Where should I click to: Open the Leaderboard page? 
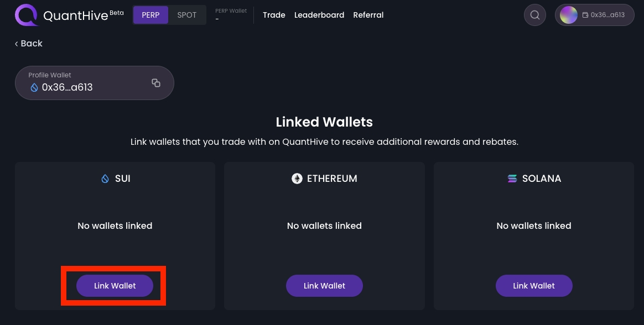click(x=319, y=15)
